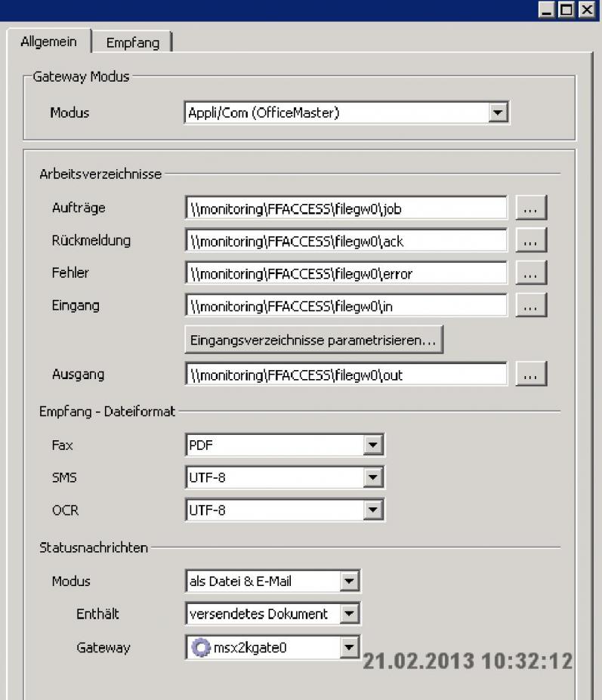Expand the Fax file format dropdown
602x700 pixels.
372,446
